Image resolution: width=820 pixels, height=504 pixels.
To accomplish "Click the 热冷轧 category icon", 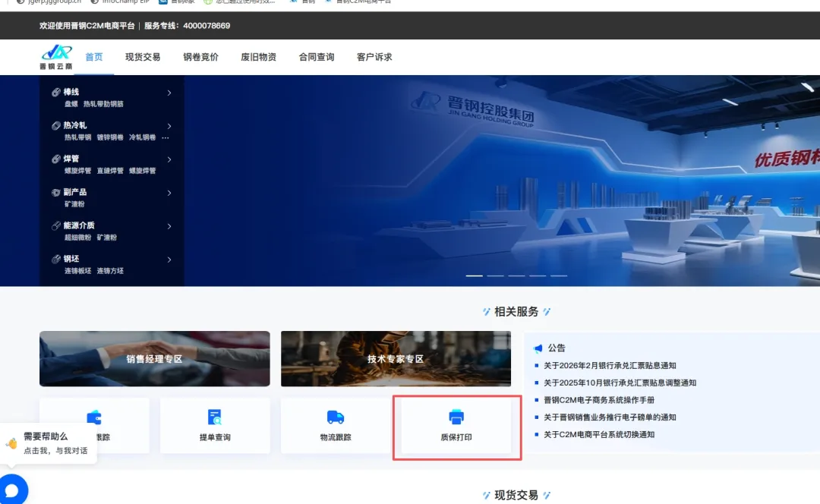I will [56, 125].
